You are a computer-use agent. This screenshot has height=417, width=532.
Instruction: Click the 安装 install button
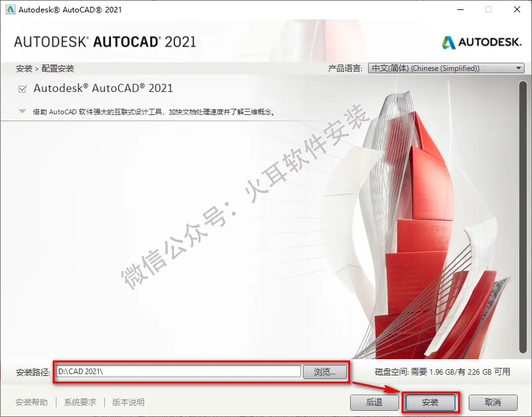pyautogui.click(x=430, y=403)
